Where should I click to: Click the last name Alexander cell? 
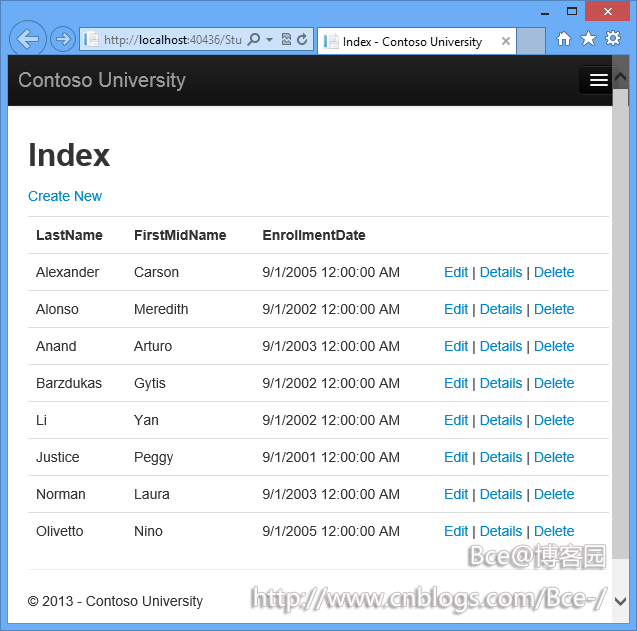pos(67,272)
